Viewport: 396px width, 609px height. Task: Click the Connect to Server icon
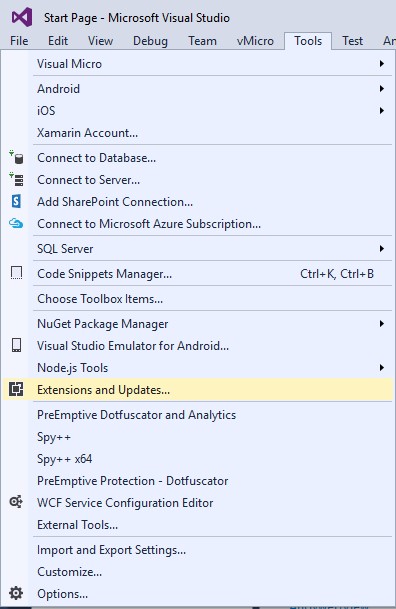[16, 179]
